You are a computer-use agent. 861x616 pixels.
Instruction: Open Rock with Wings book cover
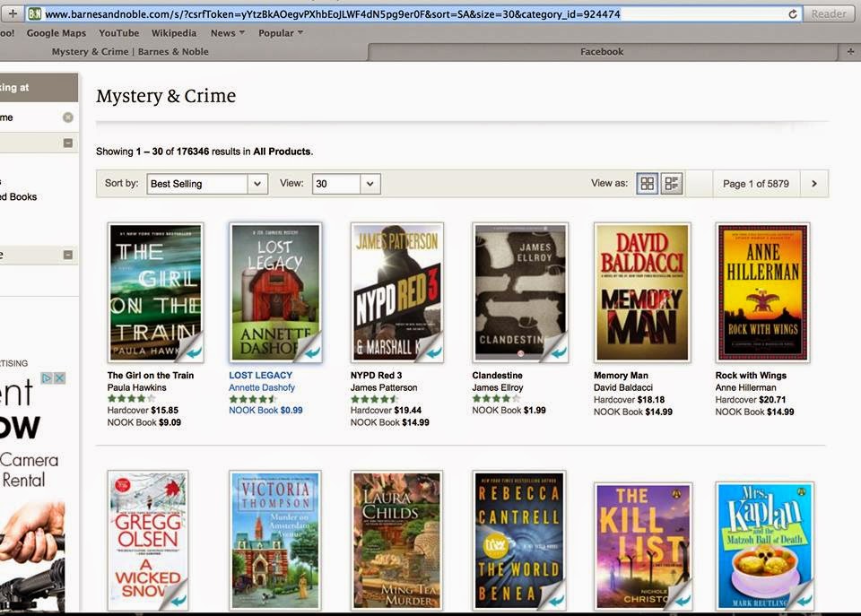762,292
